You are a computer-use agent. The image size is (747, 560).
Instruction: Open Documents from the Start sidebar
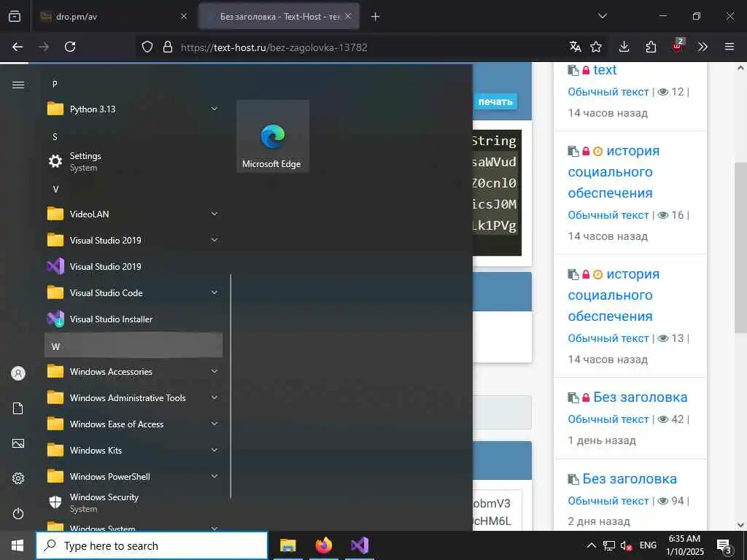pyautogui.click(x=18, y=408)
